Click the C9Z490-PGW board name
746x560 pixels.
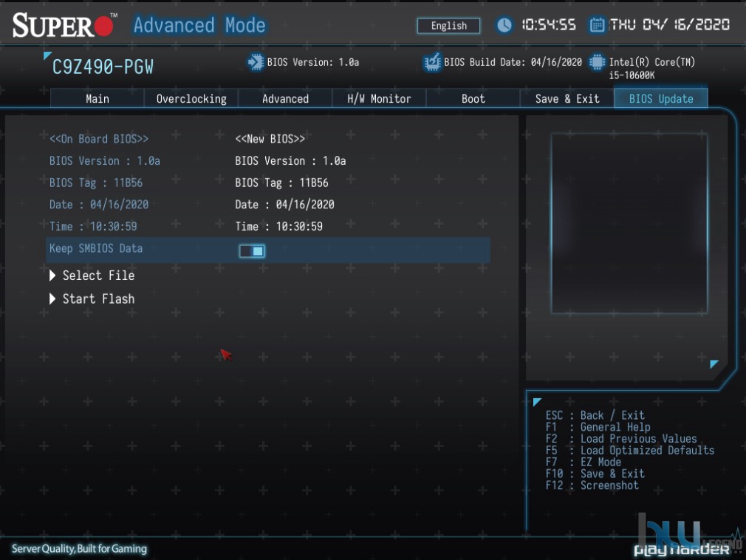103,67
